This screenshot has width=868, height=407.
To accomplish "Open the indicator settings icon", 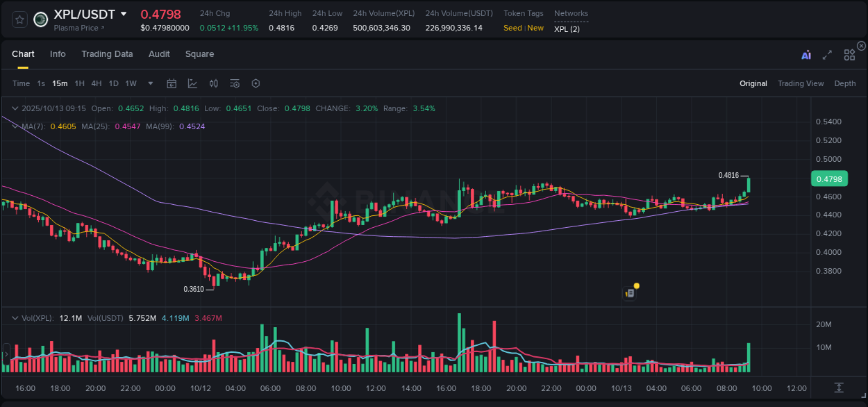I will click(235, 83).
